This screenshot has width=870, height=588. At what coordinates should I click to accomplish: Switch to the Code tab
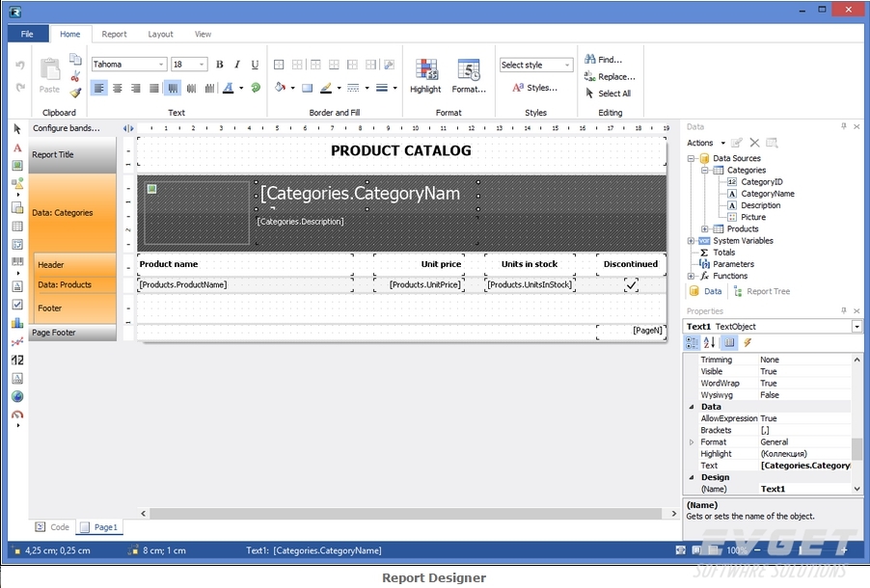tap(53, 527)
